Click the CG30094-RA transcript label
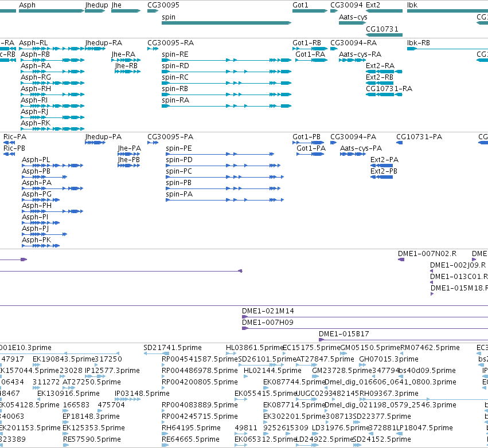This screenshot has height=448, width=488. click(x=354, y=43)
